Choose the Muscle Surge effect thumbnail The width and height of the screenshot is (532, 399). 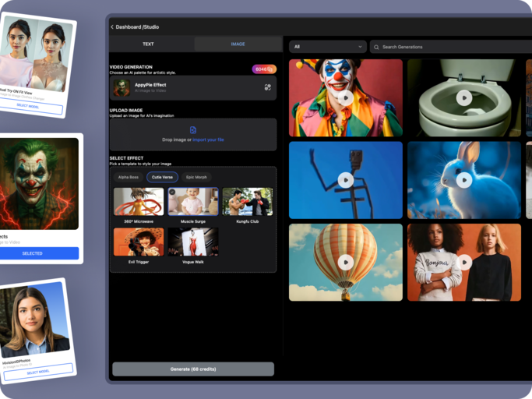pos(193,202)
